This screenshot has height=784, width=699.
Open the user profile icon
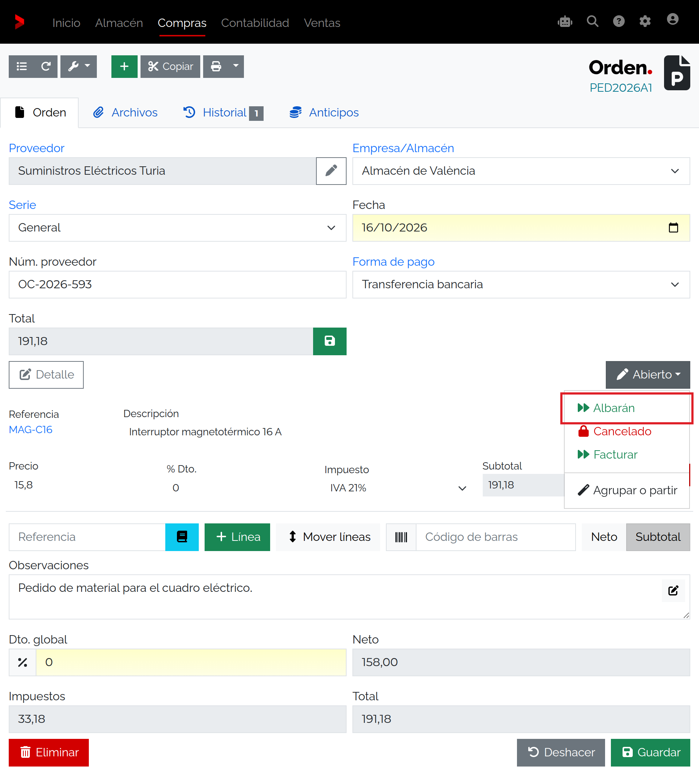coord(672,19)
